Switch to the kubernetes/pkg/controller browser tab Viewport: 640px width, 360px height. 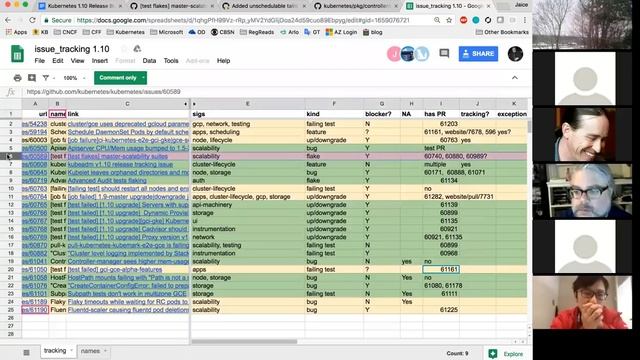pos(354,6)
